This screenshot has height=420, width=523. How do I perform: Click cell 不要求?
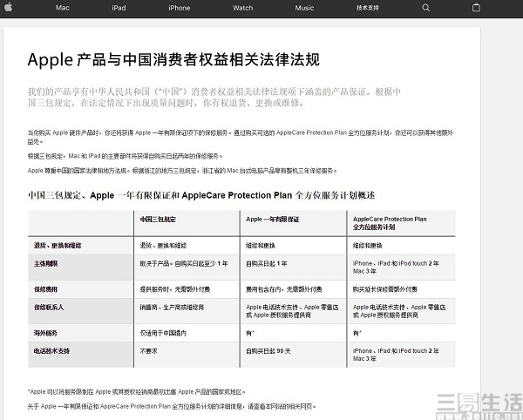(148, 351)
